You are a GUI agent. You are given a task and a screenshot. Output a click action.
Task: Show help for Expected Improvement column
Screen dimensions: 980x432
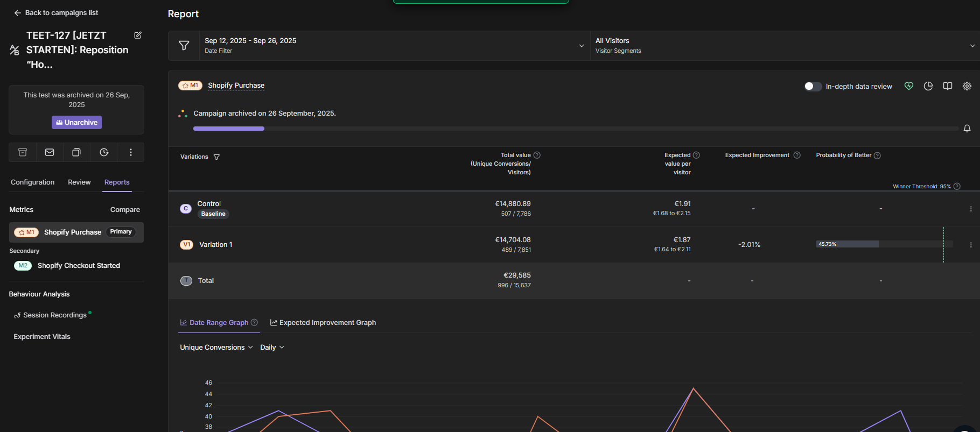pos(797,155)
